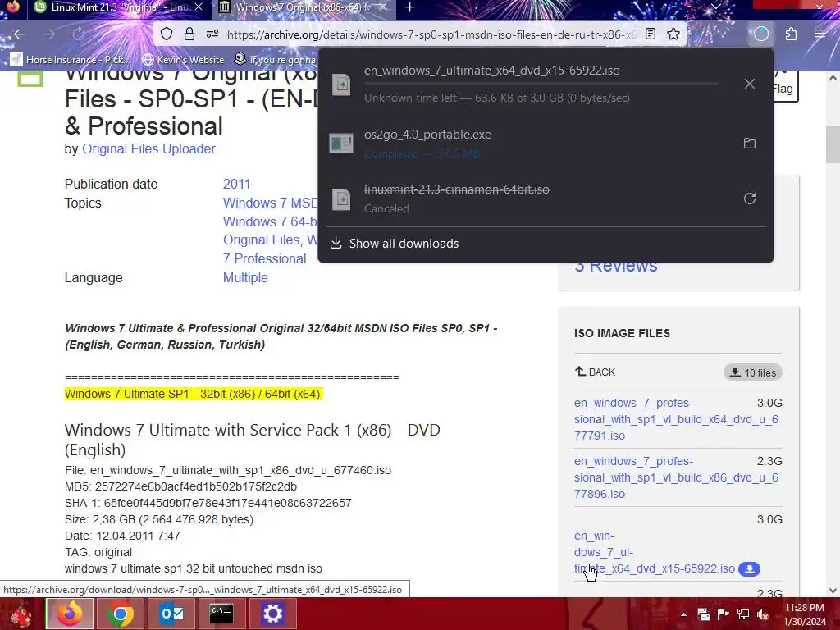Click the 7 Professional topic link

pyautogui.click(x=265, y=258)
